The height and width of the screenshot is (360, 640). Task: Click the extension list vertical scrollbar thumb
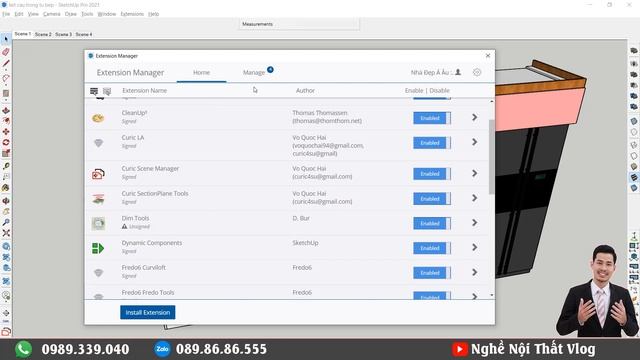coord(491,157)
